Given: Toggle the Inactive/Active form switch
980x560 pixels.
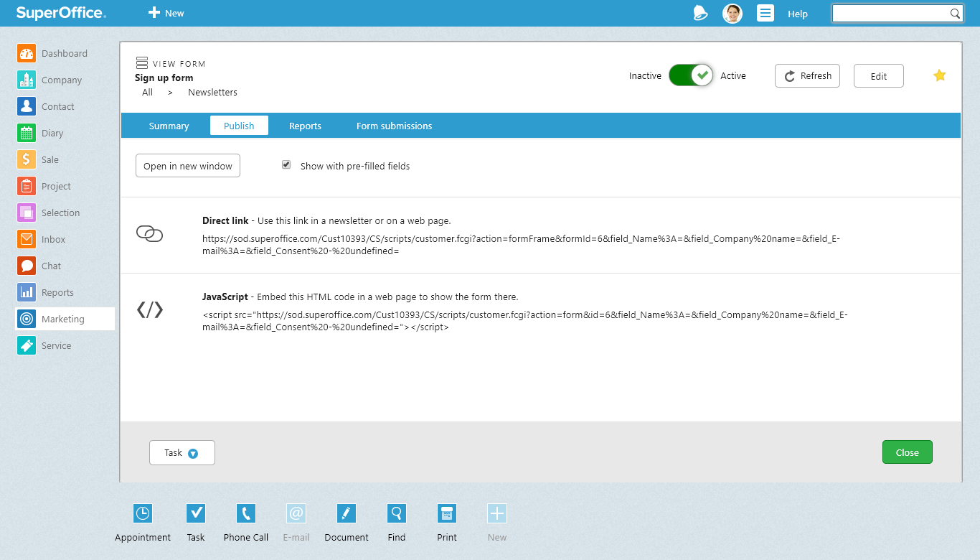Looking at the screenshot, I should coord(691,75).
